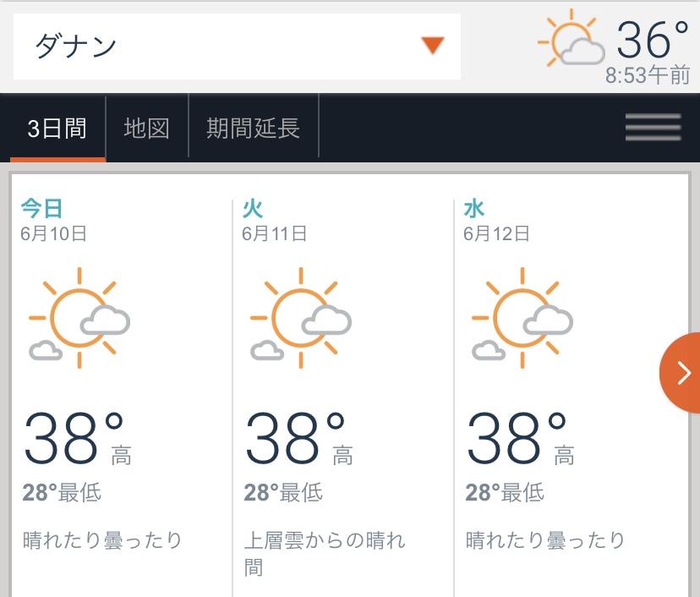Click the orange next-days arrow button
700x597 pixels.
680,373
